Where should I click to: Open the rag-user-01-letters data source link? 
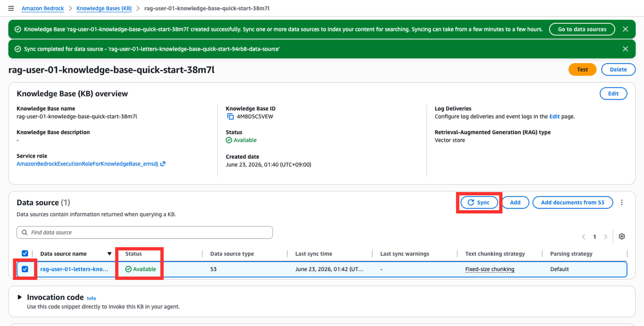74,269
